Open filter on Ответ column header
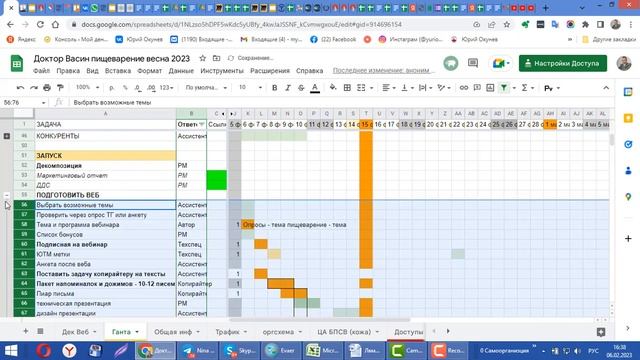 point(202,124)
